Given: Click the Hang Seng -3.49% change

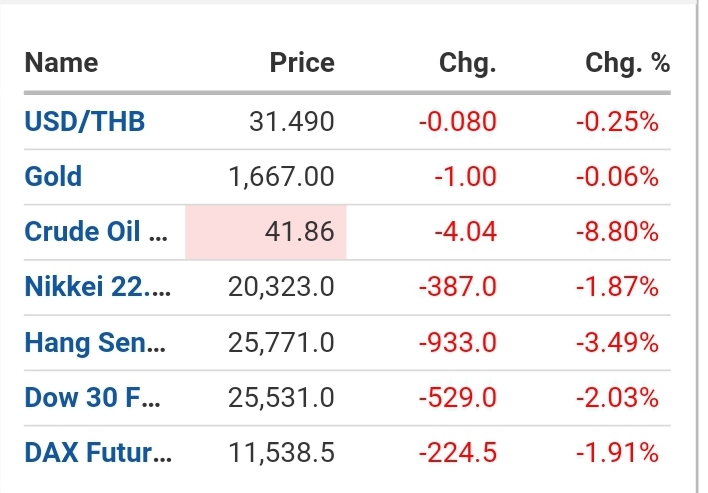Looking at the screenshot, I should 617,343.
